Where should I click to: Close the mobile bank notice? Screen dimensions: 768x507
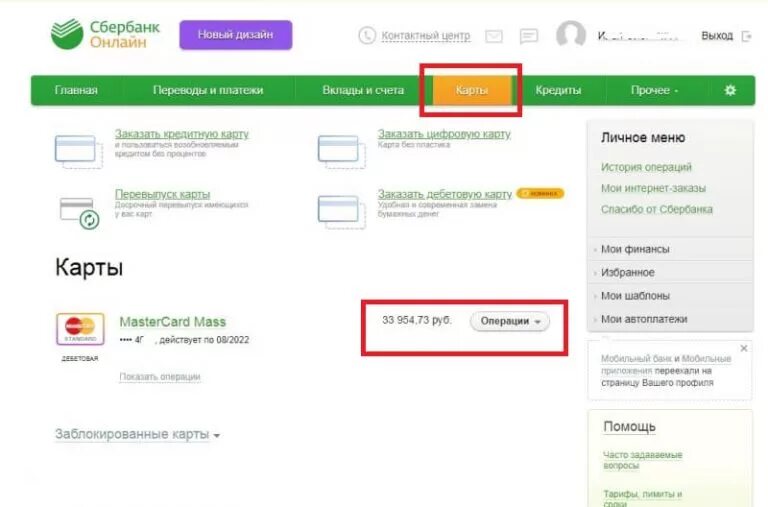744,348
